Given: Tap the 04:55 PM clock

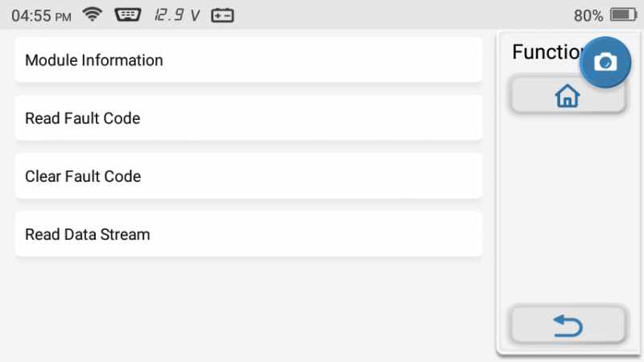Looking at the screenshot, I should (41, 15).
